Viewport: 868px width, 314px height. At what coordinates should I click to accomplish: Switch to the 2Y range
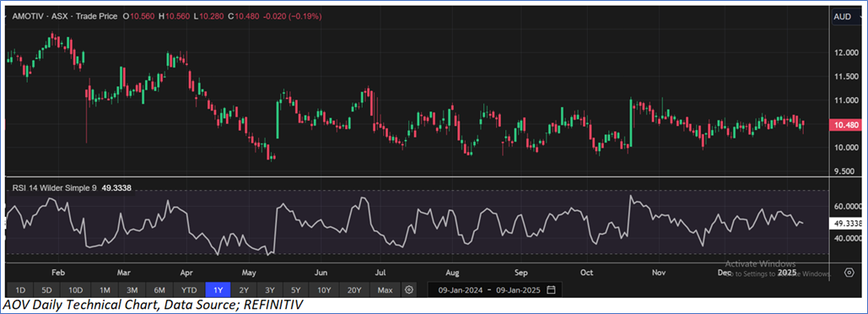tap(244, 290)
